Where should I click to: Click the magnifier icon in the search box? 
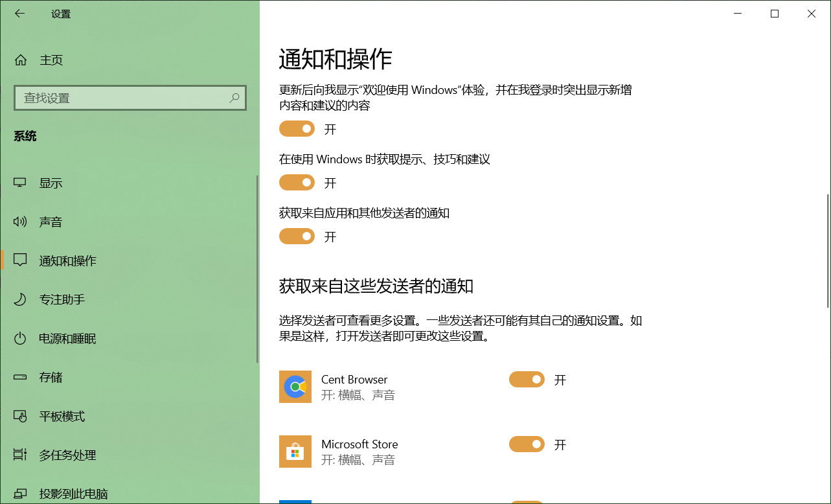(x=234, y=97)
